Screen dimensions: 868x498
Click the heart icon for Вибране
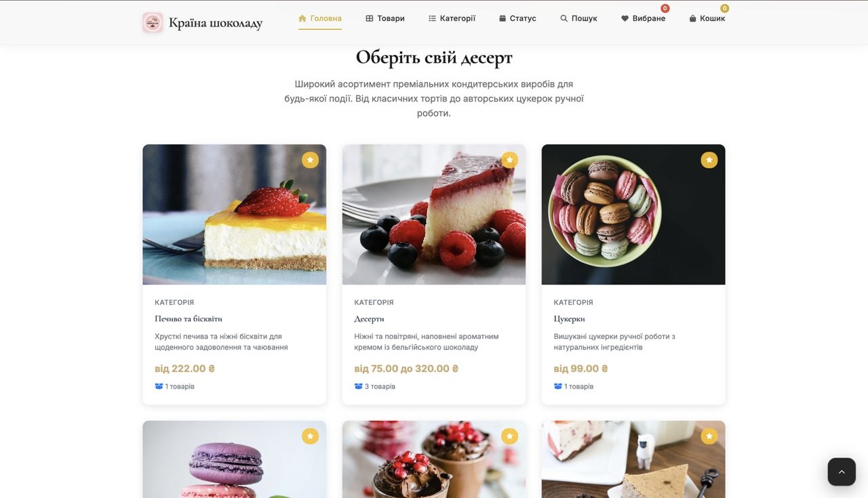[625, 19]
